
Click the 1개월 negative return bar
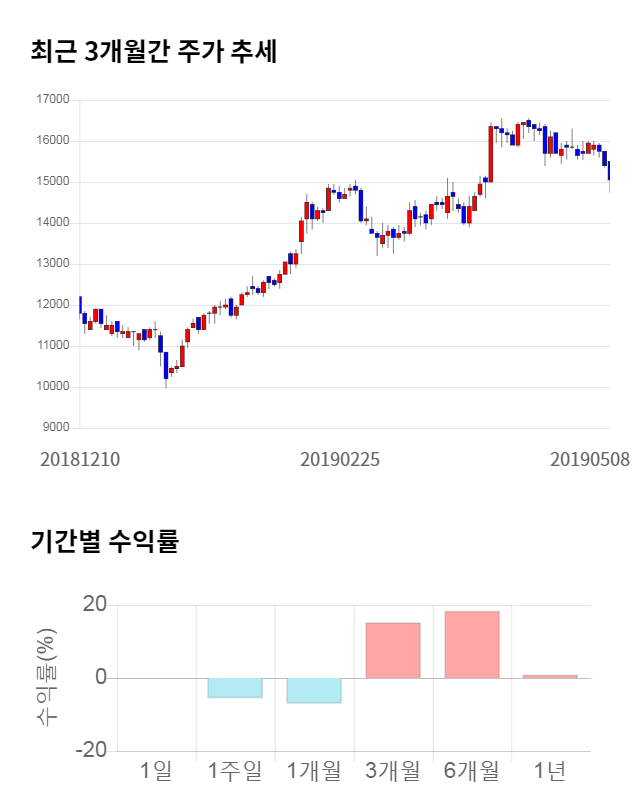coord(314,690)
